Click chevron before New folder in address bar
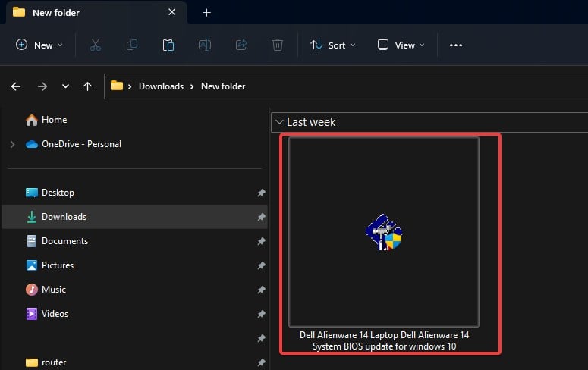The height and width of the screenshot is (370, 588). (192, 87)
